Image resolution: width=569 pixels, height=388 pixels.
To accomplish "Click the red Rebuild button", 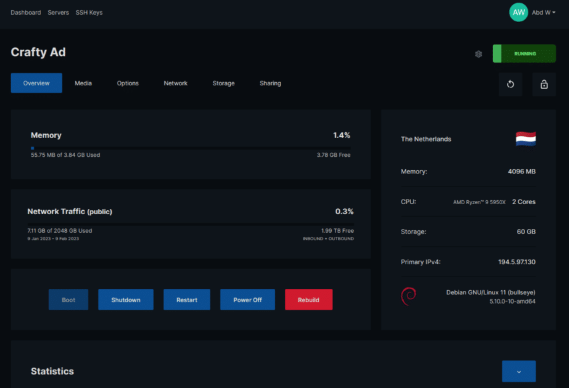I will click(x=308, y=300).
